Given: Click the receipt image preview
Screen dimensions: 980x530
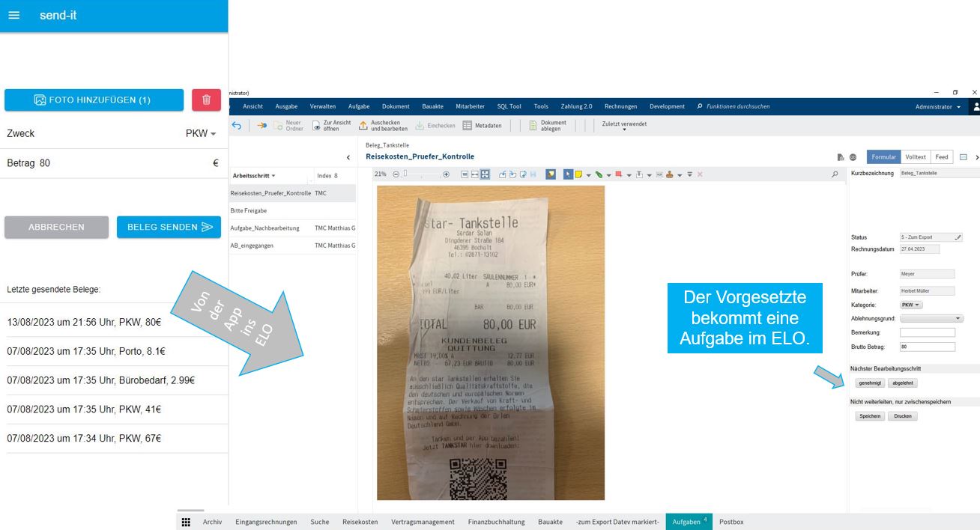Looking at the screenshot, I should tap(491, 343).
